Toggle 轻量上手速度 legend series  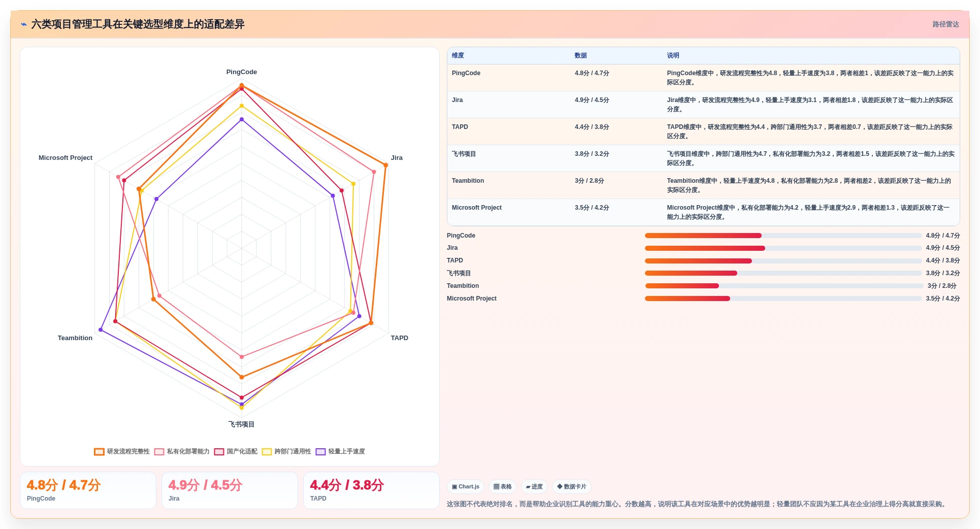pyautogui.click(x=340, y=451)
